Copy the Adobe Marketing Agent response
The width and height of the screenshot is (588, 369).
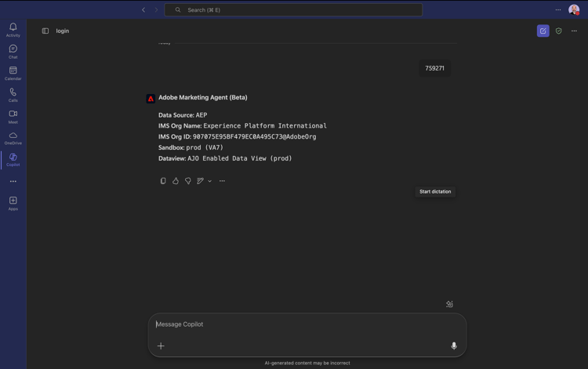click(163, 181)
